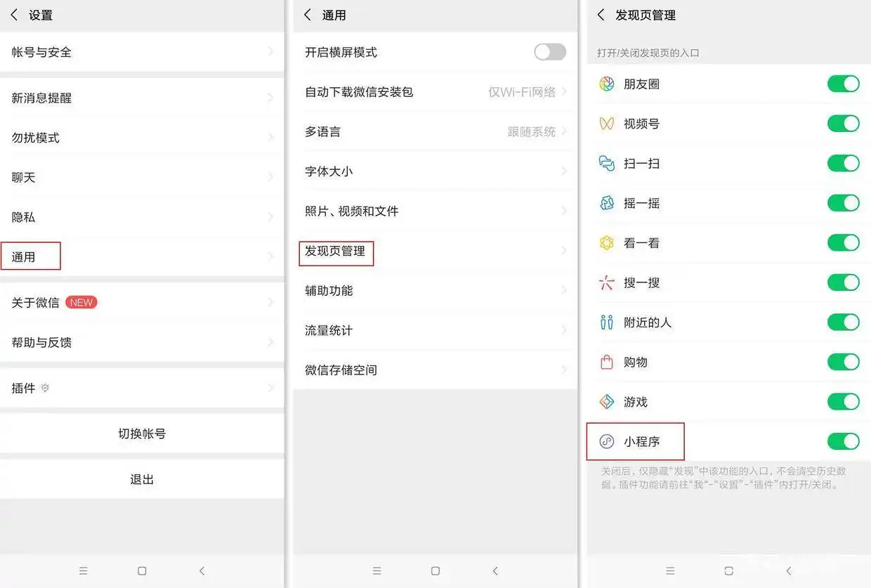Screen dimensions: 871x588
Task: Tap the 视频号 butterfly icon
Action: pyautogui.click(x=606, y=124)
